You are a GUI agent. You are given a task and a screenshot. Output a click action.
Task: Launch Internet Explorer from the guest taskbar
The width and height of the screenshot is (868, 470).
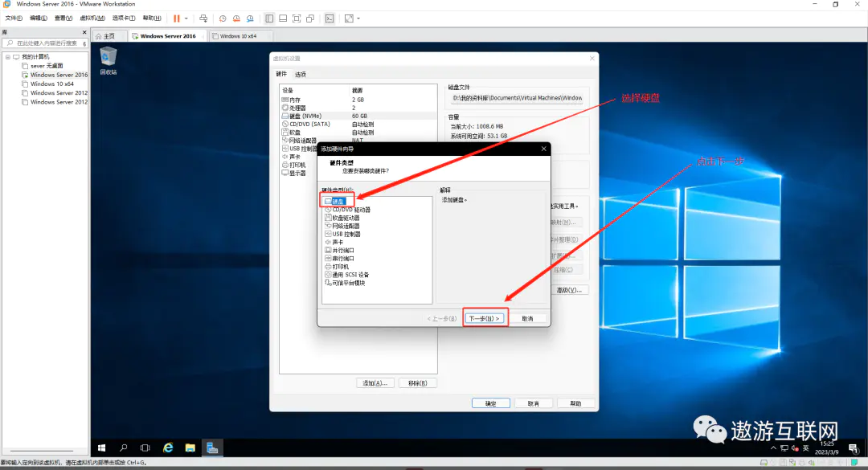point(168,448)
